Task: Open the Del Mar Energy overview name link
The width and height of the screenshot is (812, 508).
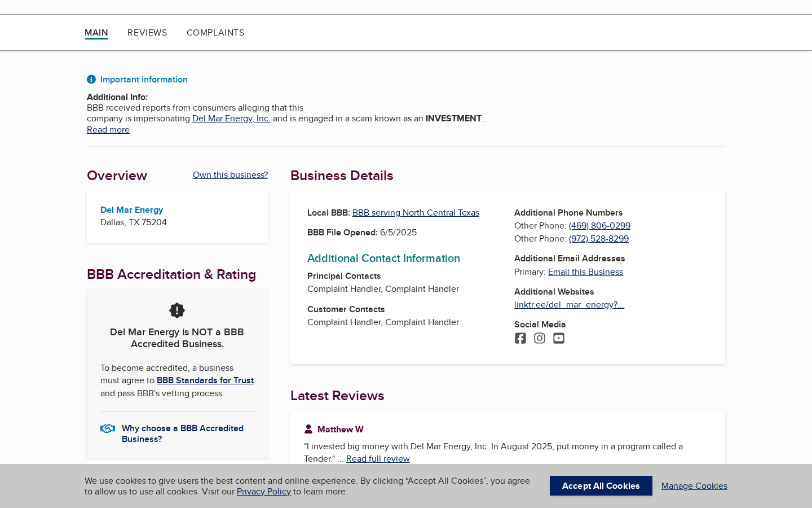Action: coord(131,210)
